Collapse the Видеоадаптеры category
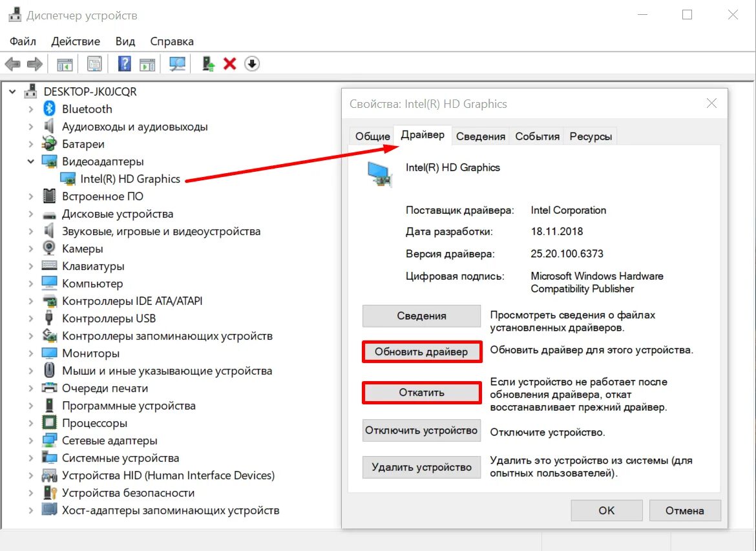Image resolution: width=756 pixels, height=551 pixels. 31,161
